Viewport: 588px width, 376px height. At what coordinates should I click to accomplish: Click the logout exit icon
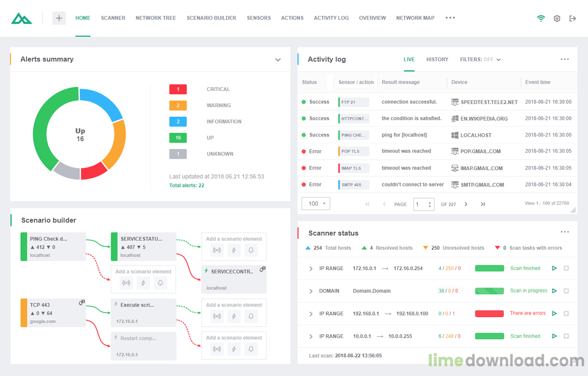tap(572, 18)
